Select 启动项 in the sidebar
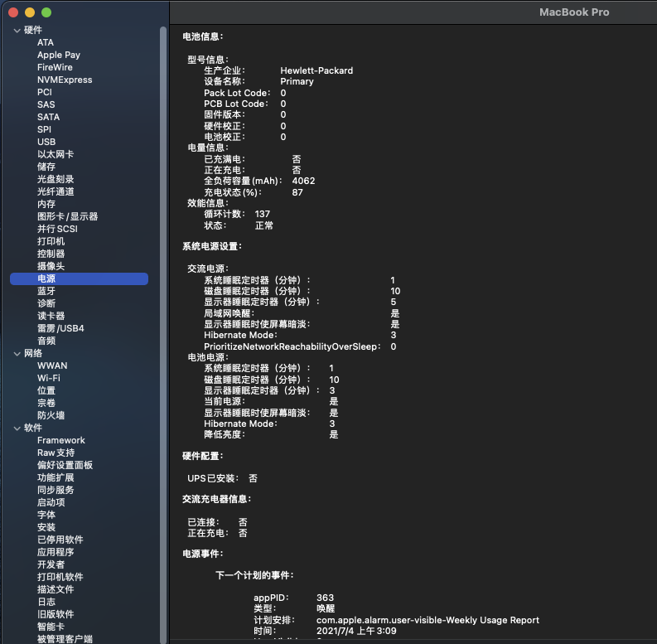Viewport: 657px width, 644px height. (x=51, y=503)
